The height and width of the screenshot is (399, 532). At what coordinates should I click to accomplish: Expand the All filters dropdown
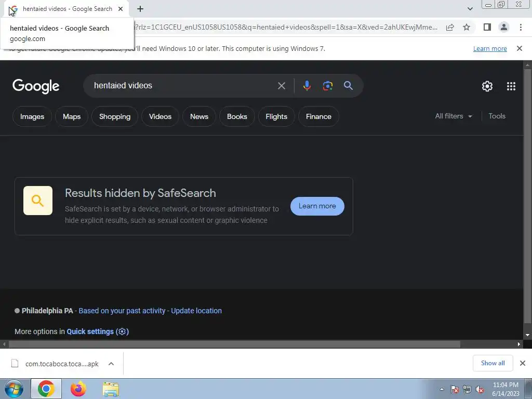click(x=454, y=116)
